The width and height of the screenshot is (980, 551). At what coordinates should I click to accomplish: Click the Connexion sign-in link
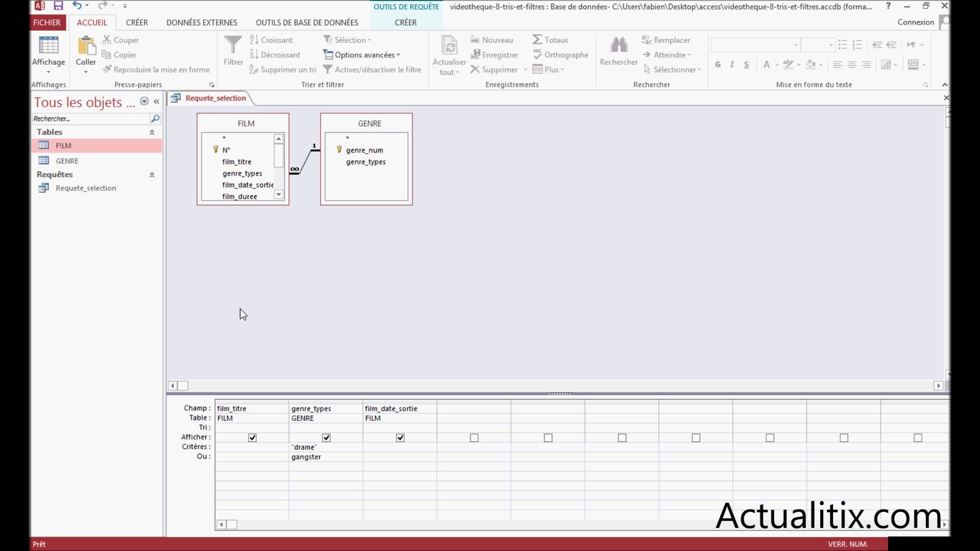(916, 22)
